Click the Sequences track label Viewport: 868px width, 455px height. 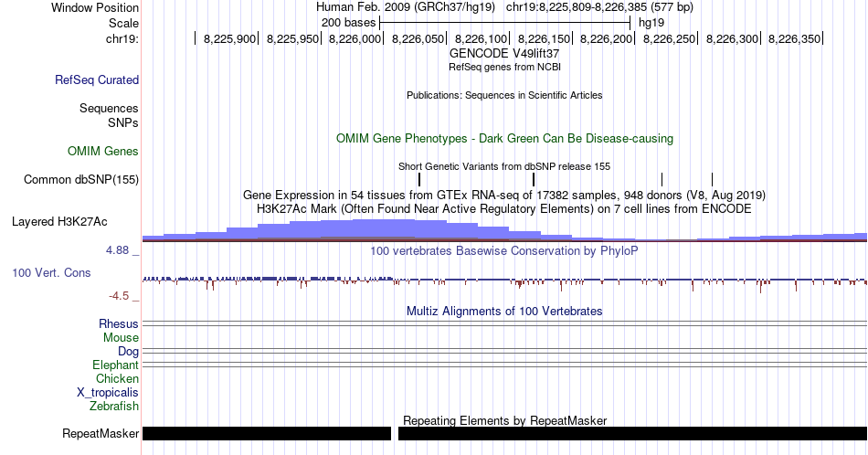pos(109,108)
